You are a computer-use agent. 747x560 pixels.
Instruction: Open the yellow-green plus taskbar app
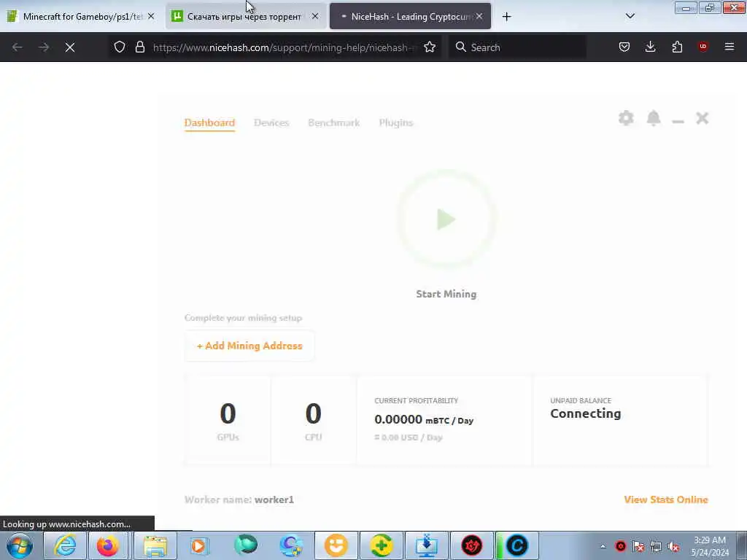[381, 545]
